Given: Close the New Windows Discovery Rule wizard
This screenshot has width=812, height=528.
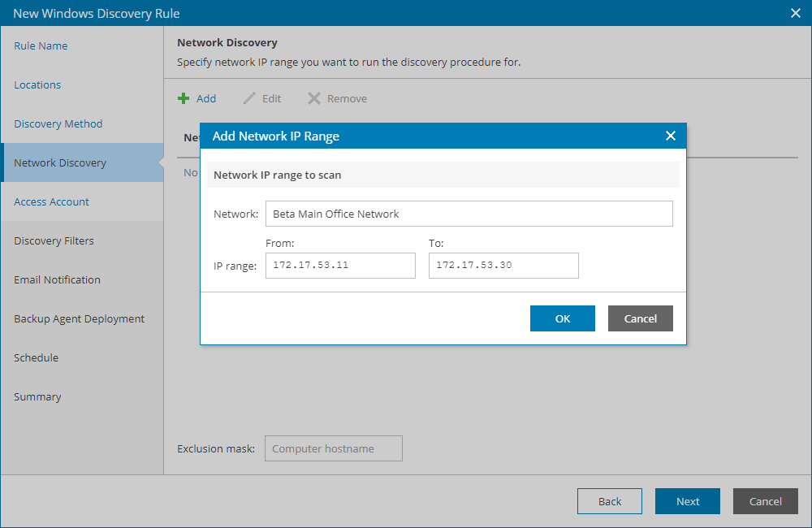Looking at the screenshot, I should [796, 13].
